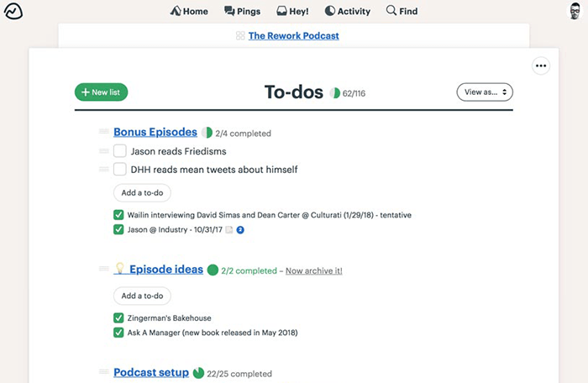Click the project grid icon beside The Rework Podcast
The image size is (588, 383).
(240, 36)
